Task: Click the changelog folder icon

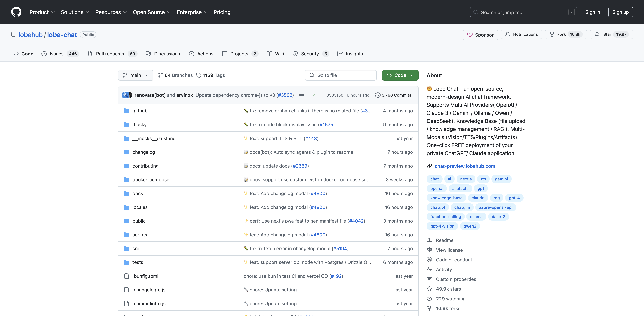Action: pyautogui.click(x=126, y=152)
